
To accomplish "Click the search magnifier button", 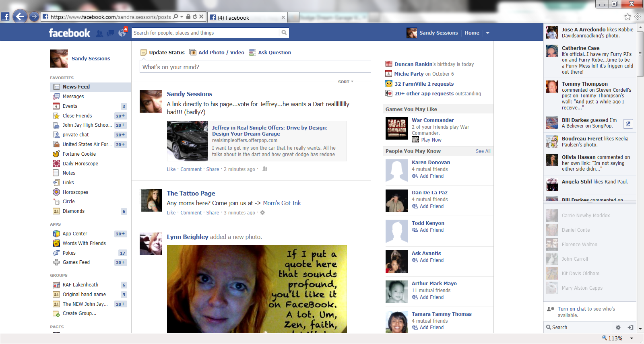I will [x=284, y=33].
